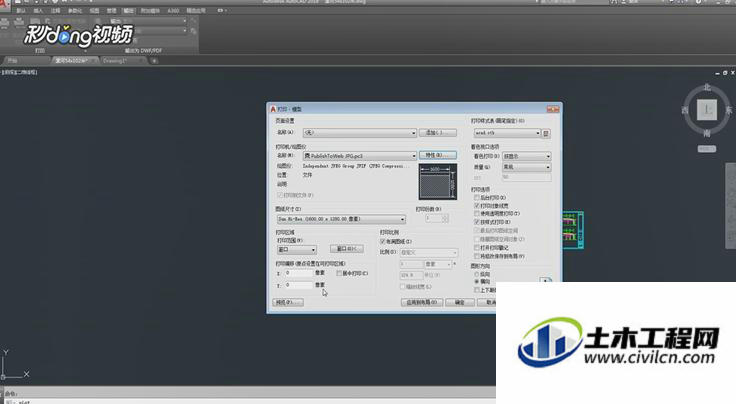Switch to the 注释 ribbon tab

[55, 10]
